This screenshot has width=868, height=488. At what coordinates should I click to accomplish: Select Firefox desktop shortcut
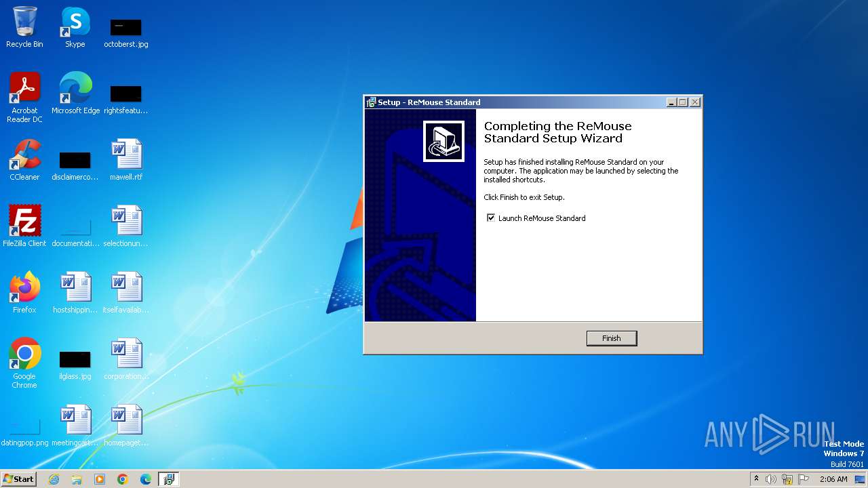(x=24, y=293)
